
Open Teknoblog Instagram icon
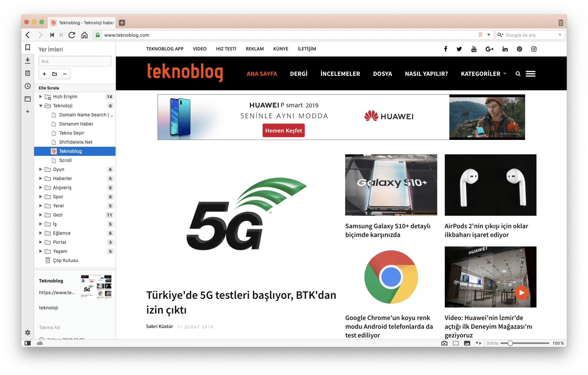point(534,49)
